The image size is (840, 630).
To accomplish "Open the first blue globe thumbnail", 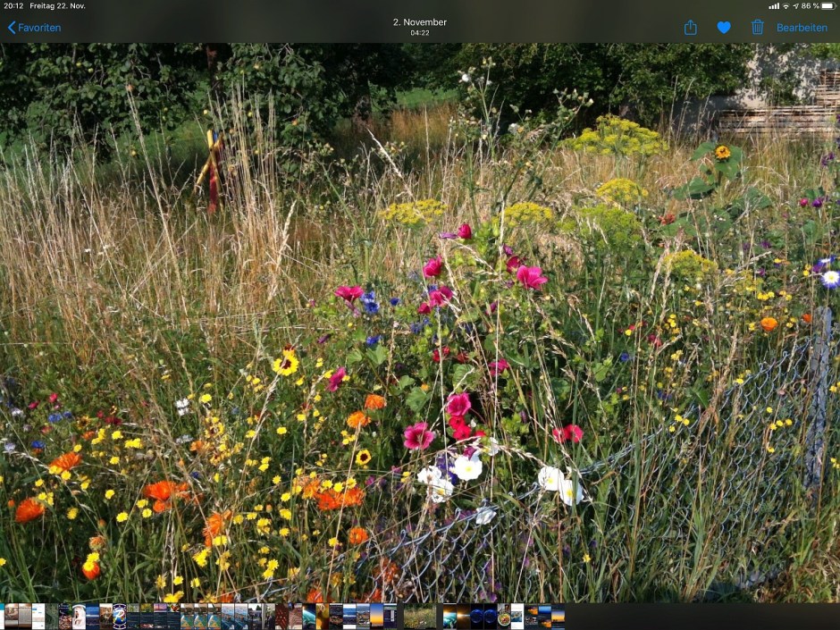I will [x=477, y=617].
